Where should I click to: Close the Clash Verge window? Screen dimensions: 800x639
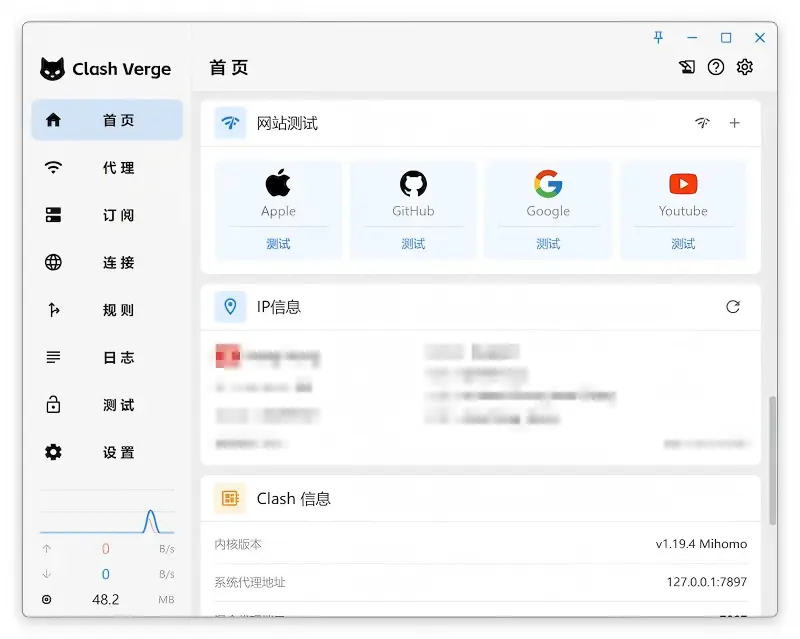click(x=760, y=37)
